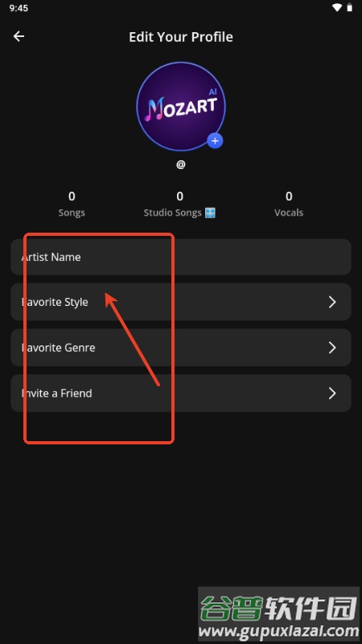Tap the Edit Your Profile title
Viewport: 362px width, 644px height.
coord(181,37)
